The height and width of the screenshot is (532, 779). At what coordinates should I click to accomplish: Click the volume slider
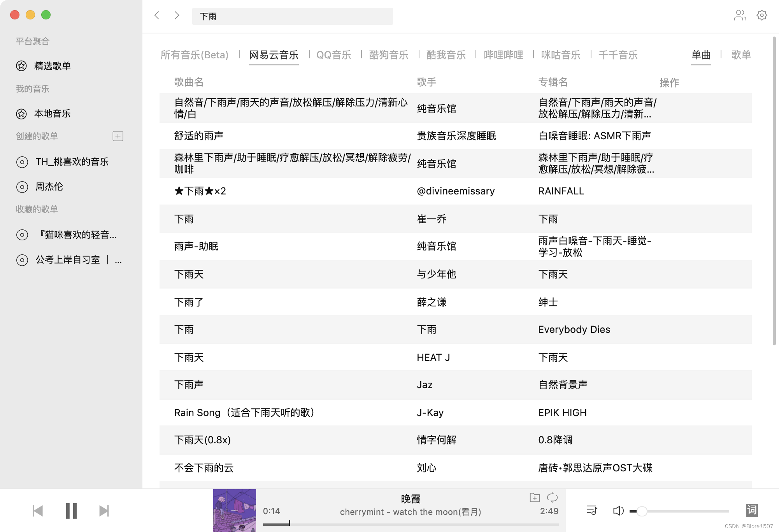tap(681, 511)
